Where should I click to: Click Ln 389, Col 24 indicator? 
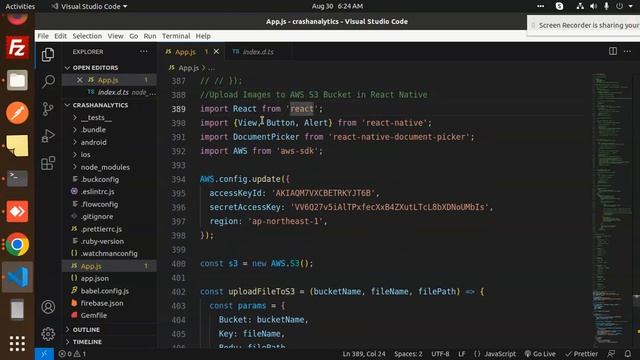click(x=364, y=354)
